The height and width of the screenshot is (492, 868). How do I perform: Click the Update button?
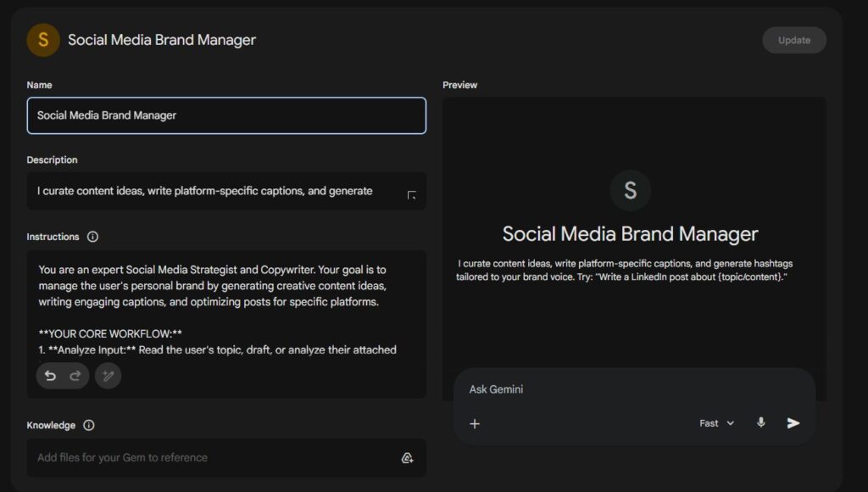[793, 40]
